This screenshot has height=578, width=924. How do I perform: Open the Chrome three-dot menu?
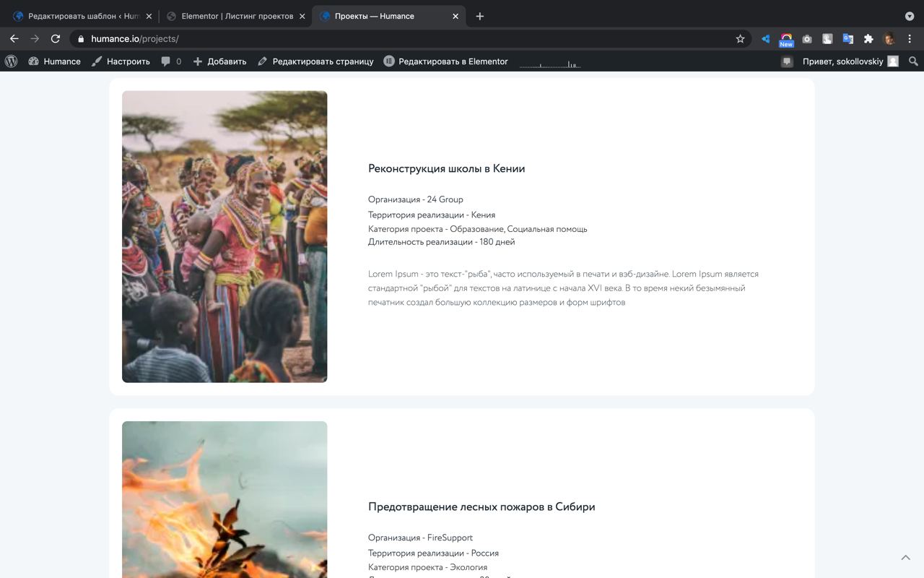tap(910, 39)
